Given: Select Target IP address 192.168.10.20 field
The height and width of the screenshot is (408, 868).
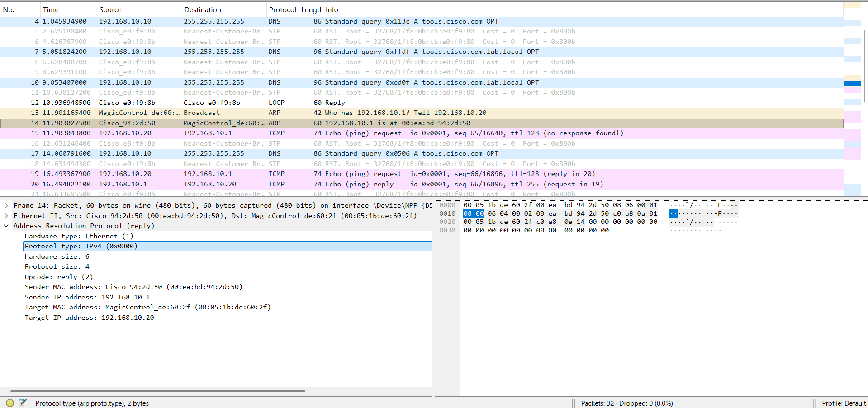Looking at the screenshot, I should (227, 318).
